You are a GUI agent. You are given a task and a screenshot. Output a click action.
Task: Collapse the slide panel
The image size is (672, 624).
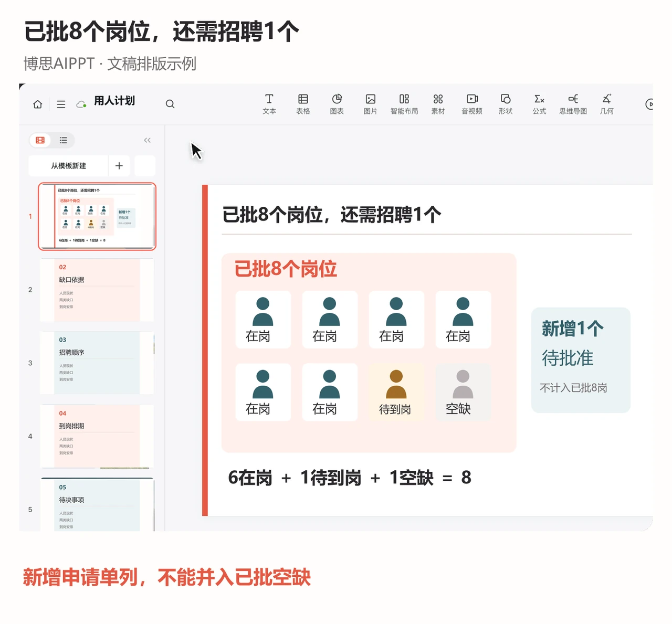pyautogui.click(x=147, y=140)
